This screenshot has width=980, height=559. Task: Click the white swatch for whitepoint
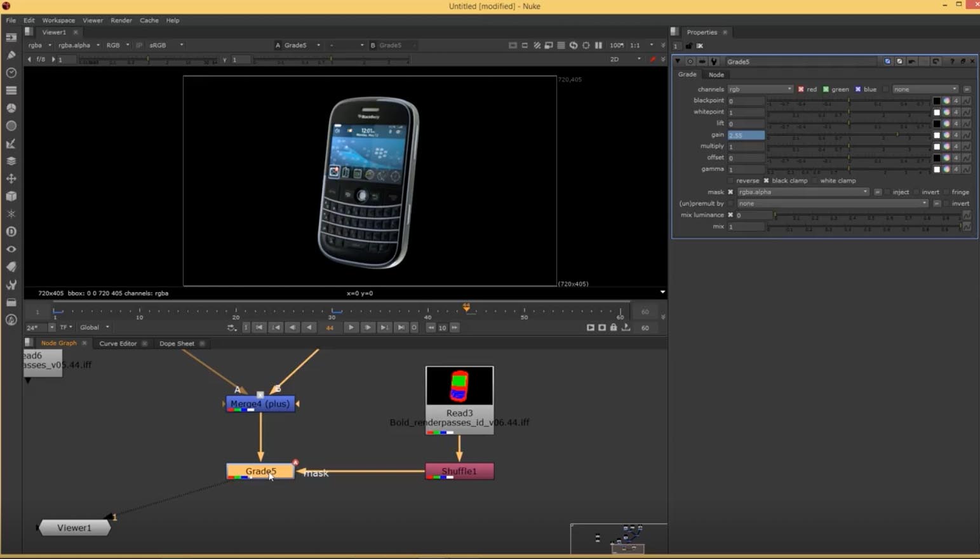coord(936,112)
